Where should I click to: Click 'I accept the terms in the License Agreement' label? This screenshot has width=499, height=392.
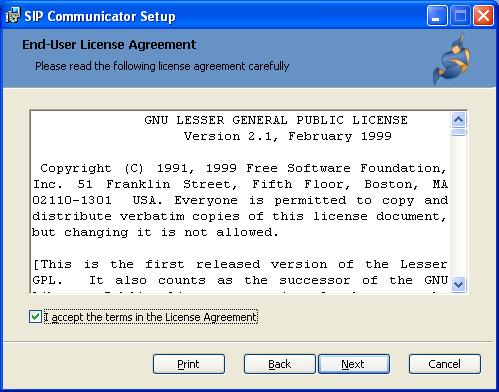point(151,317)
